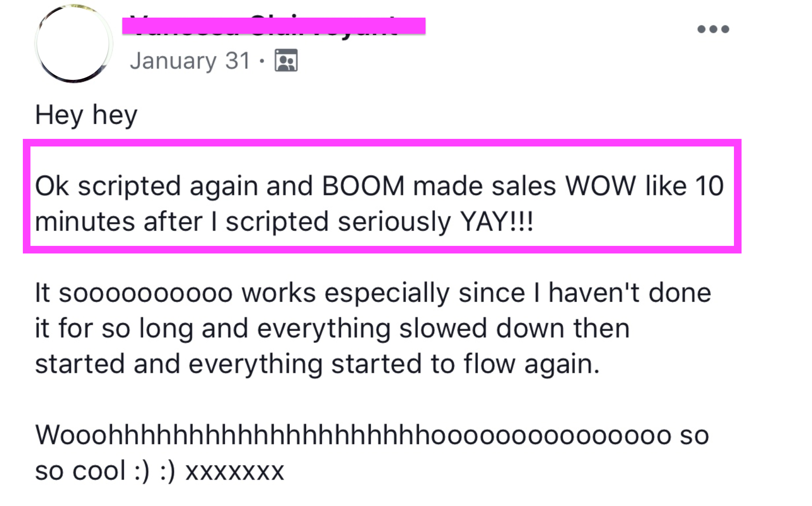
Task: Click the word WOW in highlighted text
Action: coord(600,185)
